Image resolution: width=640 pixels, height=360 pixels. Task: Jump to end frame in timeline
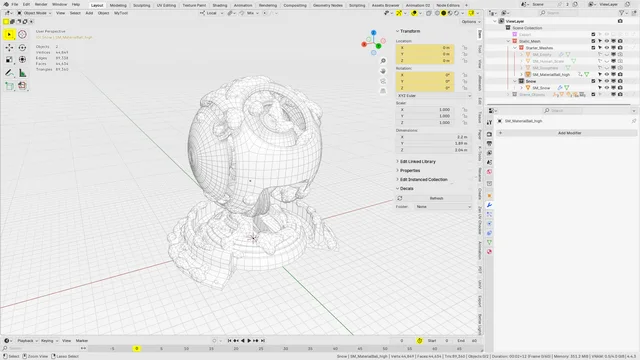pyautogui.click(x=263, y=340)
